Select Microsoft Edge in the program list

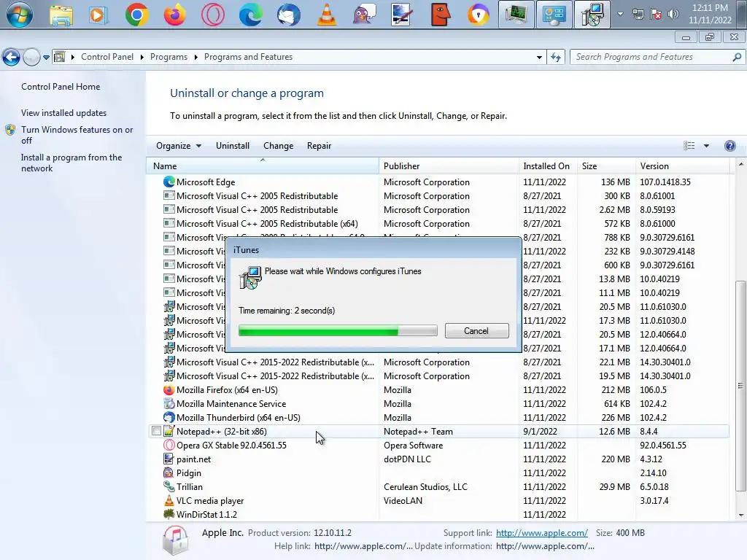(x=438, y=182)
